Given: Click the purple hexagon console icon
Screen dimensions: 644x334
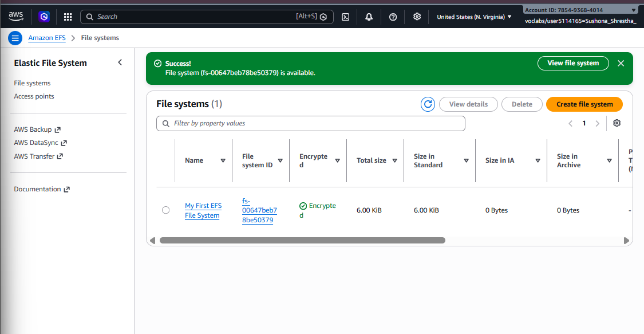Looking at the screenshot, I should coord(44,17).
